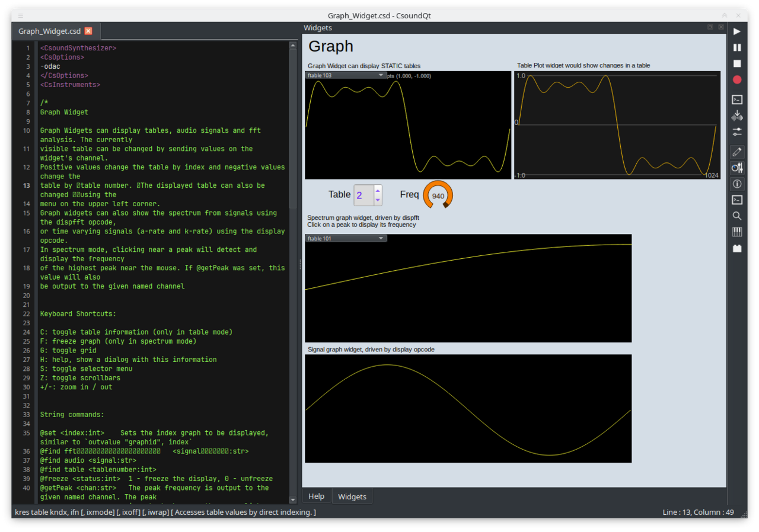
Task: Toggle widget edit mode pencil icon
Action: 737,152
